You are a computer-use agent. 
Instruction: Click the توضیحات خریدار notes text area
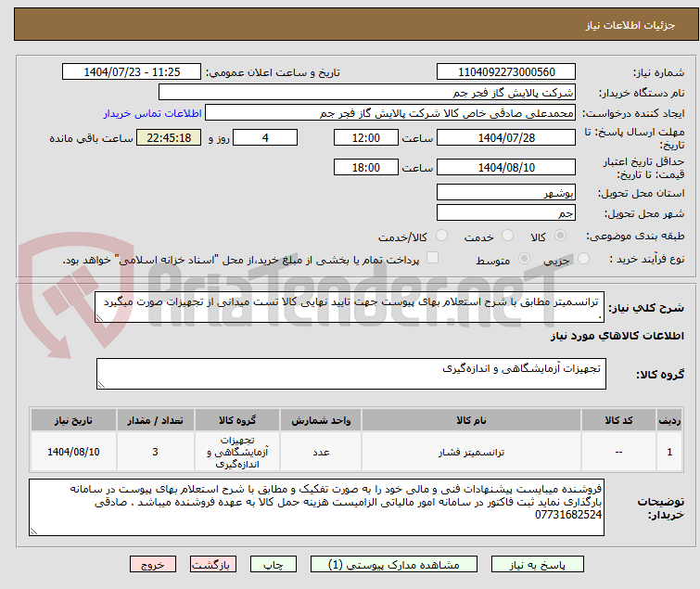pyautogui.click(x=316, y=507)
